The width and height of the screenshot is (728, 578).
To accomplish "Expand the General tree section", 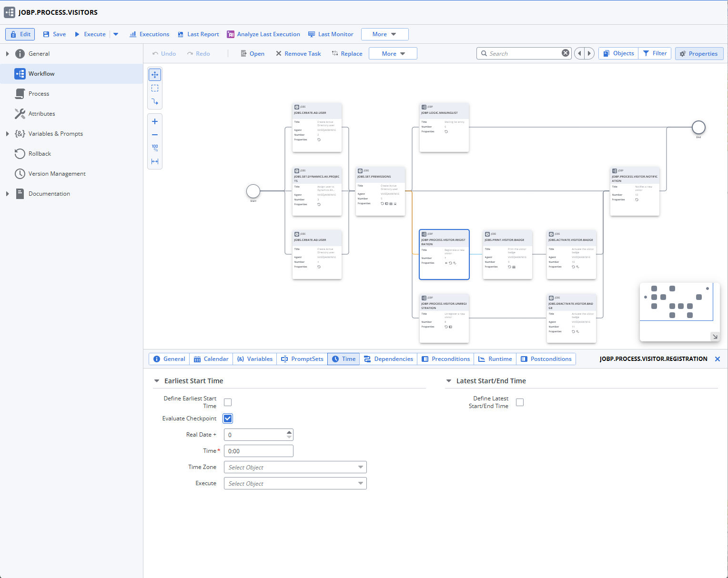I will pos(7,54).
